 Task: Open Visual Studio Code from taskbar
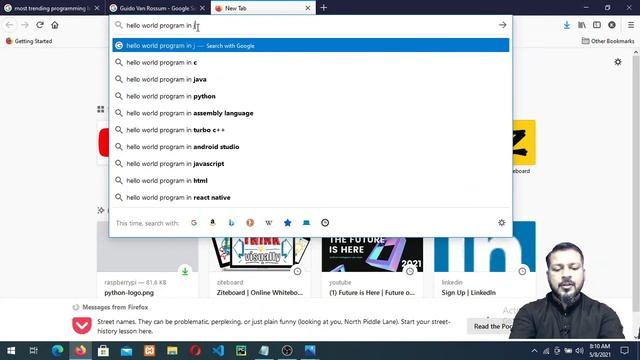[218, 351]
